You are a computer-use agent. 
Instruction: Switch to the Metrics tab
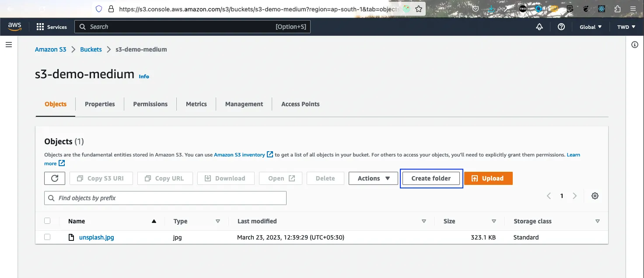coord(196,104)
